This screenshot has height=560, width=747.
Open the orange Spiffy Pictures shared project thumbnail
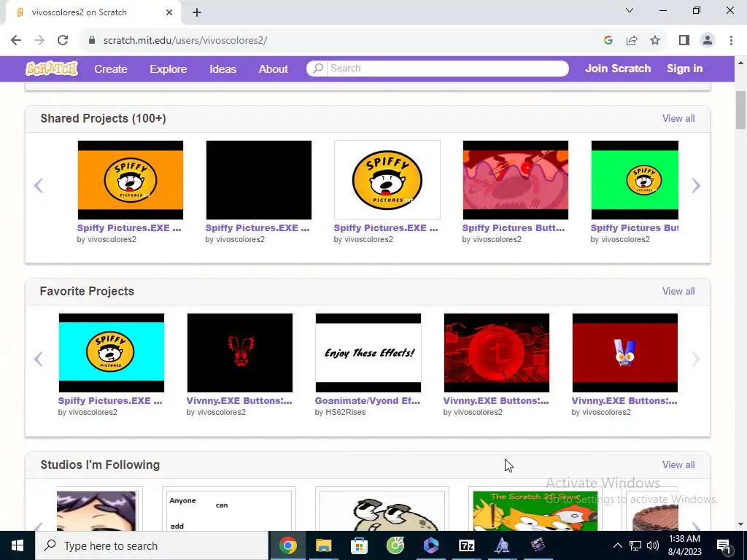click(x=131, y=180)
